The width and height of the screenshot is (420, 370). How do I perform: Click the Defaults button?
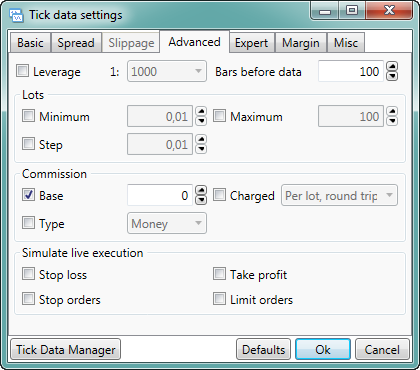pyautogui.click(x=263, y=349)
